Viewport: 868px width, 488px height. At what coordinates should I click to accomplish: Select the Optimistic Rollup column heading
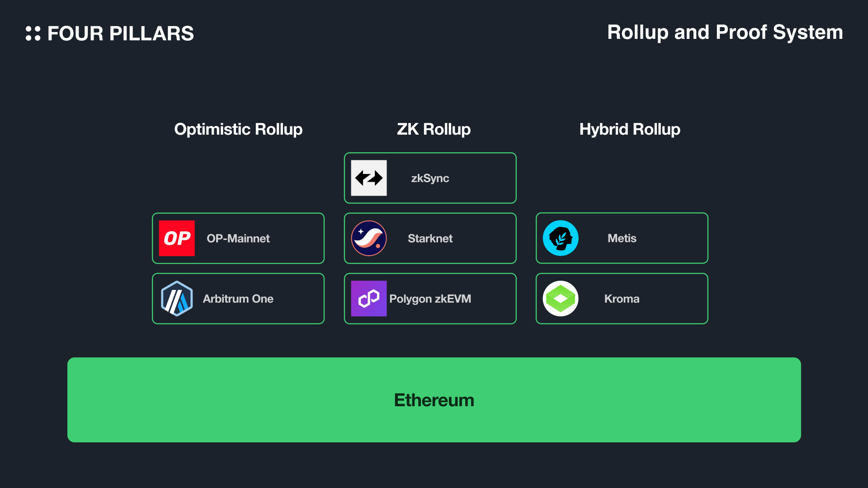pos(238,129)
